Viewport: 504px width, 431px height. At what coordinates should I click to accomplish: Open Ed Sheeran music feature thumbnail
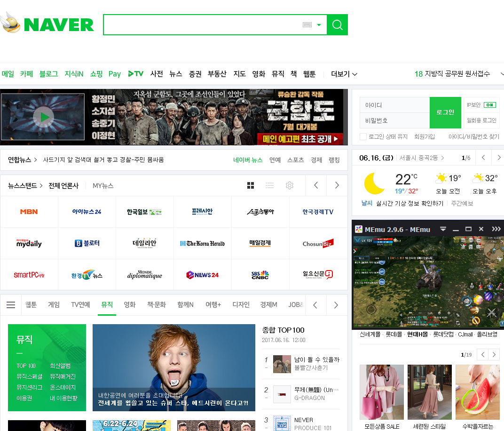point(173,367)
